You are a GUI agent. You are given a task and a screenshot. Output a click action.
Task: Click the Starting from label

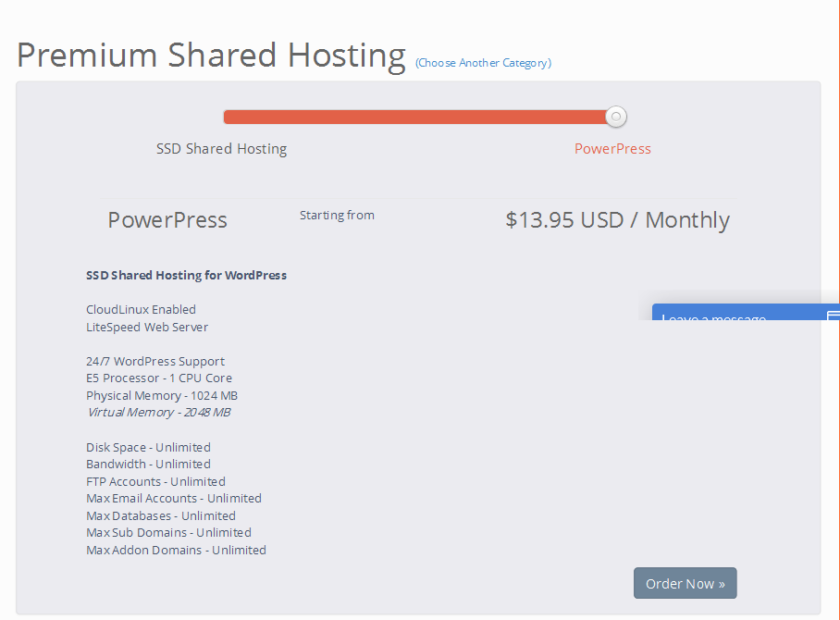pos(337,216)
